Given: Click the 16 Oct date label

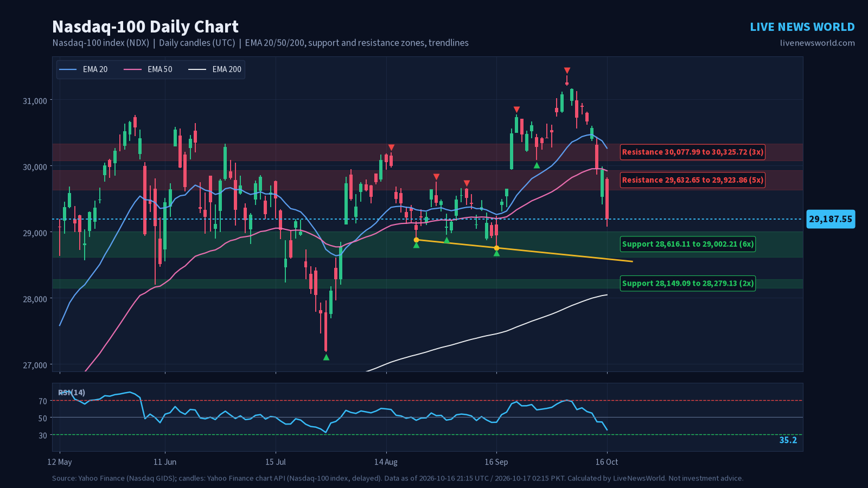Looking at the screenshot, I should [607, 462].
